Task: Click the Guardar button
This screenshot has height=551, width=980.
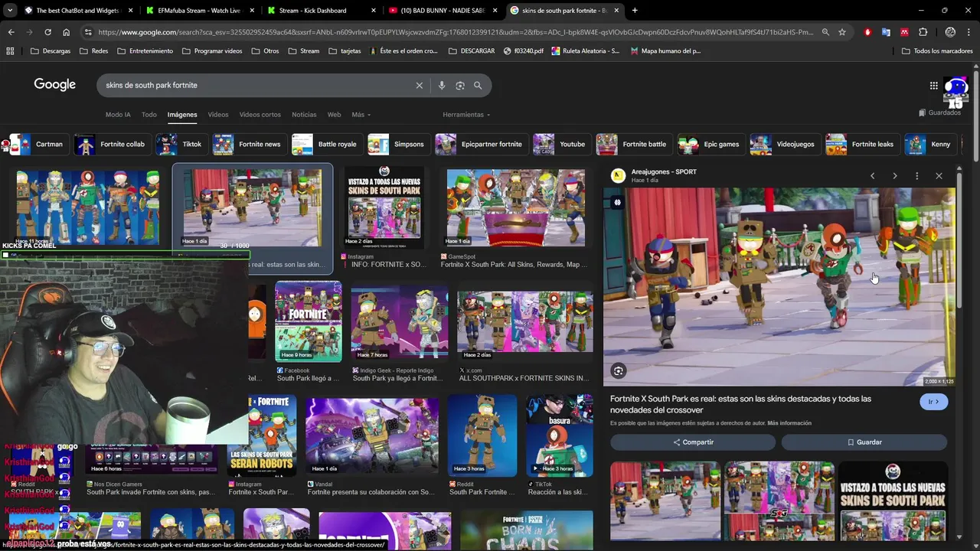Action: [864, 442]
